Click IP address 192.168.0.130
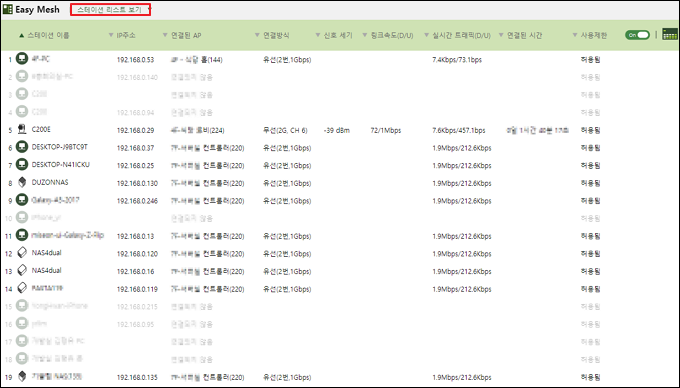 coord(137,183)
